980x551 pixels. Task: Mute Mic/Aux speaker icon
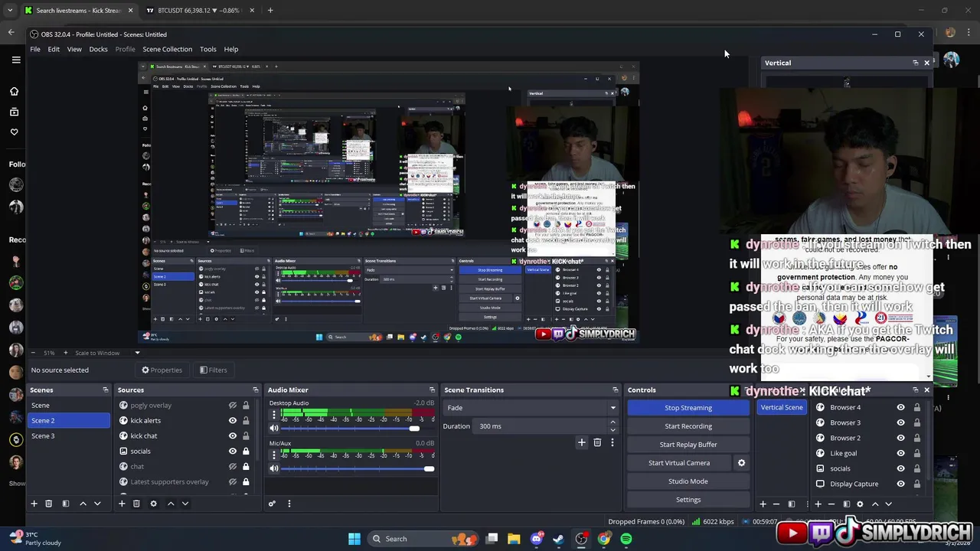274,468
